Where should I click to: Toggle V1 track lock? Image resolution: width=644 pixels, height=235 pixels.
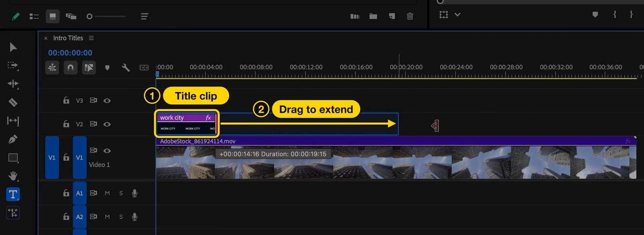coord(66,157)
